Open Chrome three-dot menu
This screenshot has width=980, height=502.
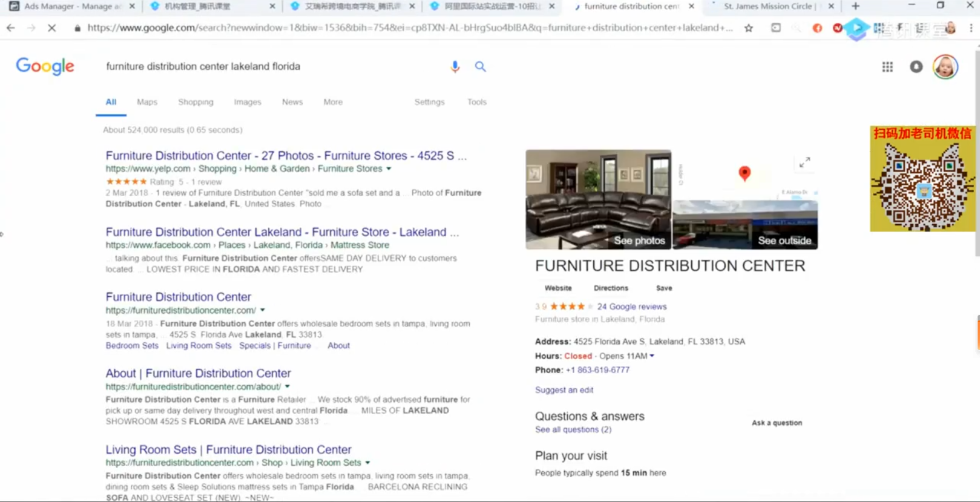[x=971, y=28]
